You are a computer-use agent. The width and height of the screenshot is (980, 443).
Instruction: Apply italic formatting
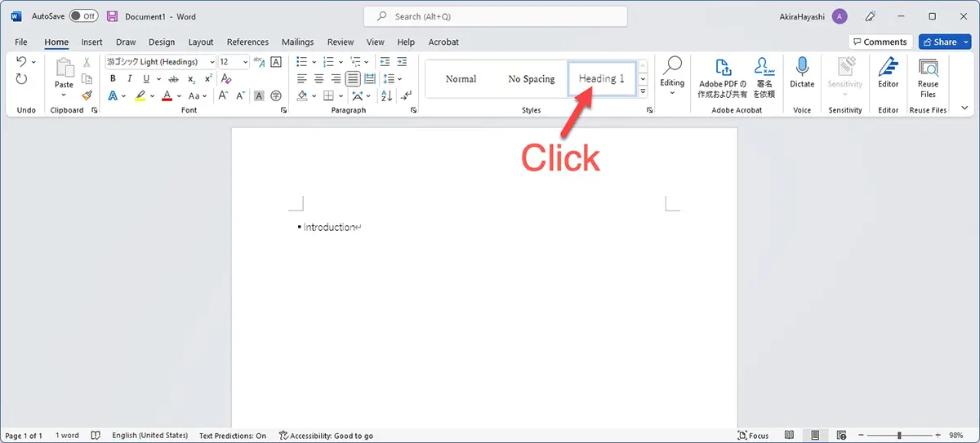click(x=130, y=78)
